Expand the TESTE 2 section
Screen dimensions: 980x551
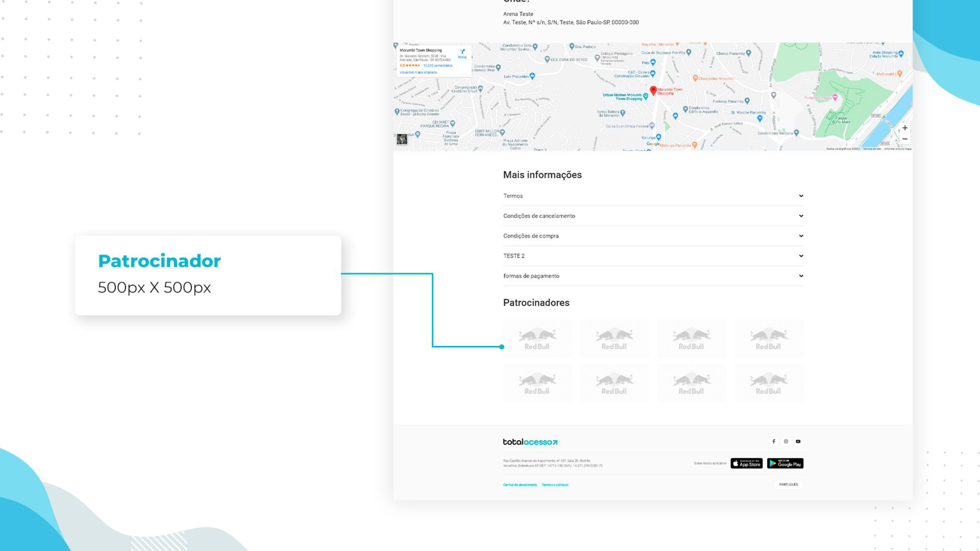tap(653, 256)
